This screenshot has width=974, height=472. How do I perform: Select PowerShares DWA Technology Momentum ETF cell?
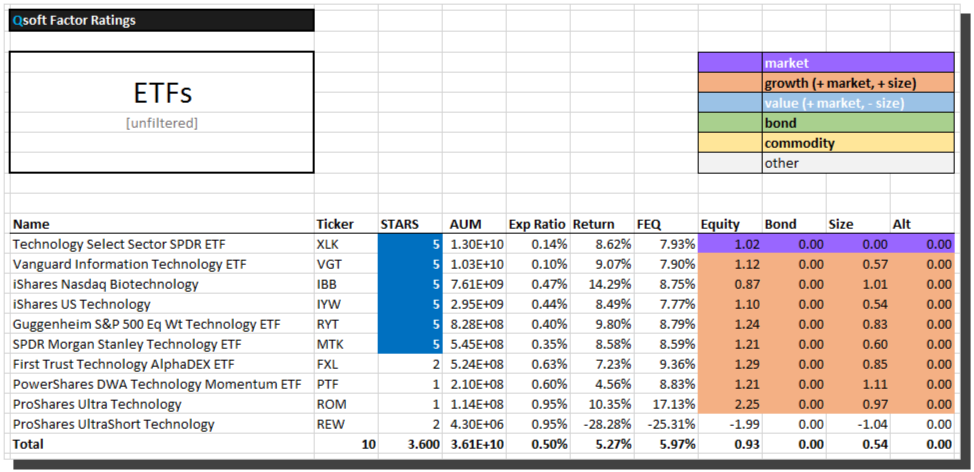(162, 384)
